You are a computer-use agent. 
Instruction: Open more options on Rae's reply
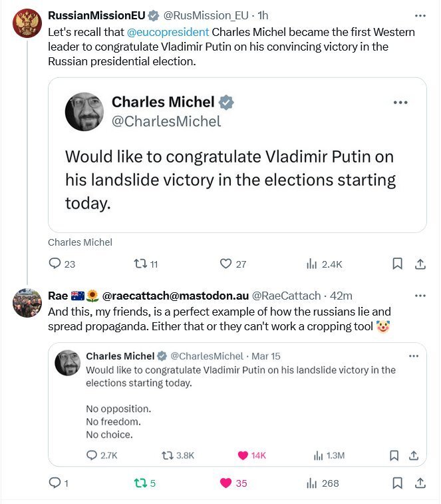pyautogui.click(x=420, y=296)
